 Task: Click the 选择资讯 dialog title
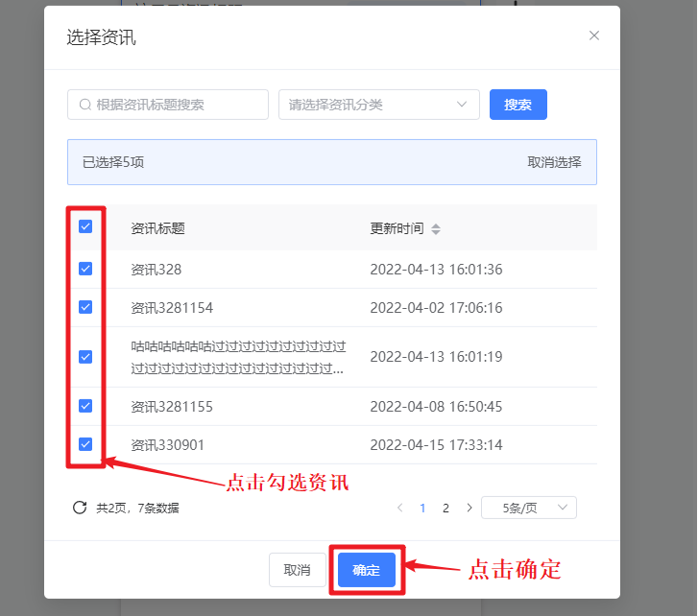pos(101,37)
